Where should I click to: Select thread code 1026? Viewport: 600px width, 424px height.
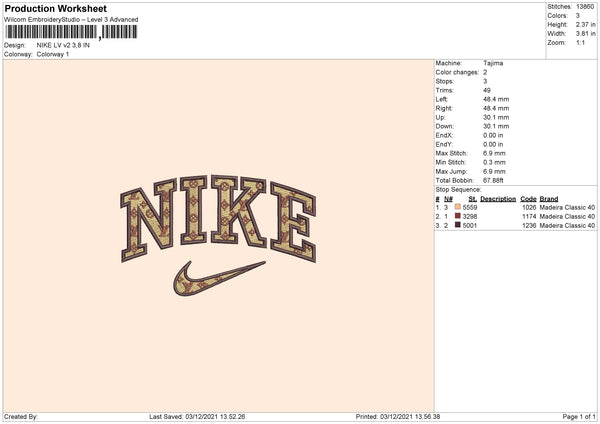(x=529, y=207)
